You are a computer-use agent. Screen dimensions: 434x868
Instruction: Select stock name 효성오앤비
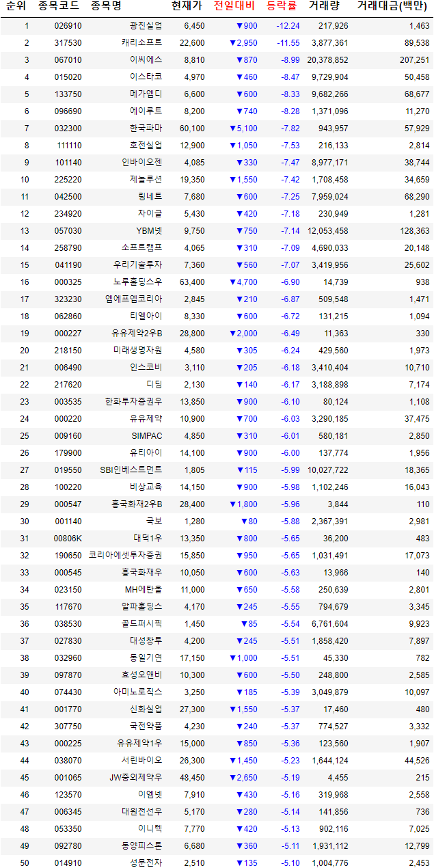point(141,675)
